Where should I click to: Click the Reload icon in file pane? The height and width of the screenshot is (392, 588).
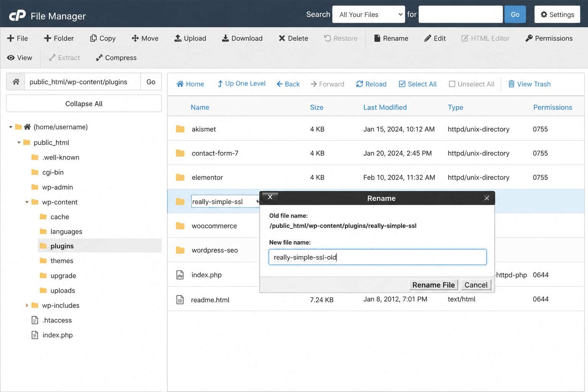pyautogui.click(x=359, y=84)
